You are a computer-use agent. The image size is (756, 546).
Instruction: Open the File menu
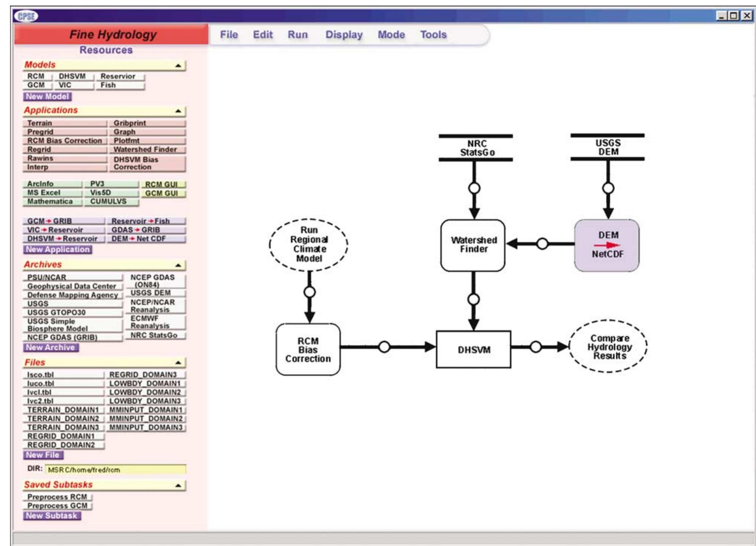229,35
